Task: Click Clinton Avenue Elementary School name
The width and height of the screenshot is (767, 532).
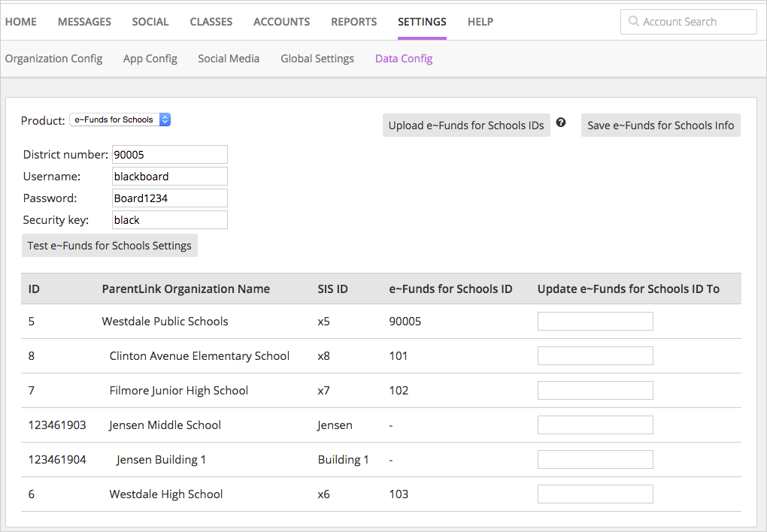Action: pos(199,356)
